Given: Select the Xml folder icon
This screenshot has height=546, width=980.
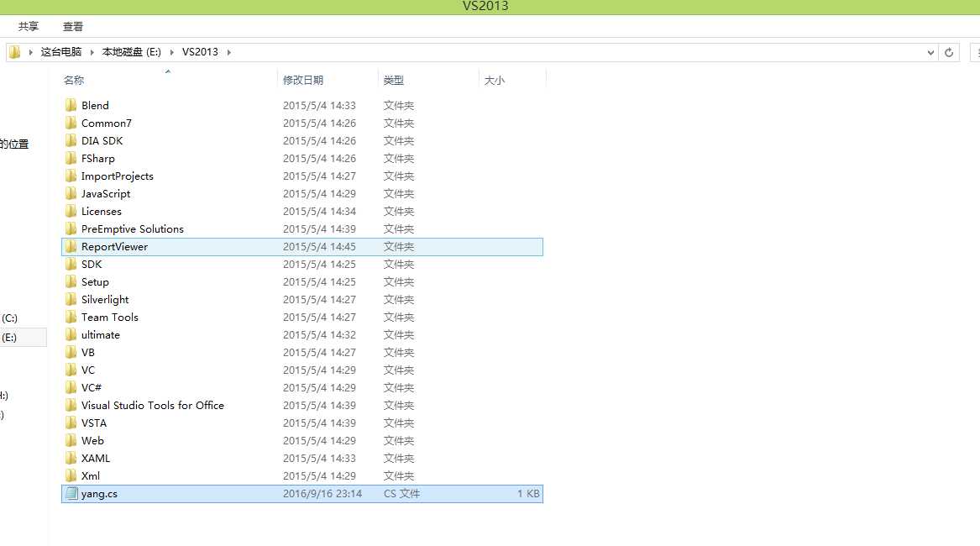Looking at the screenshot, I should (71, 475).
